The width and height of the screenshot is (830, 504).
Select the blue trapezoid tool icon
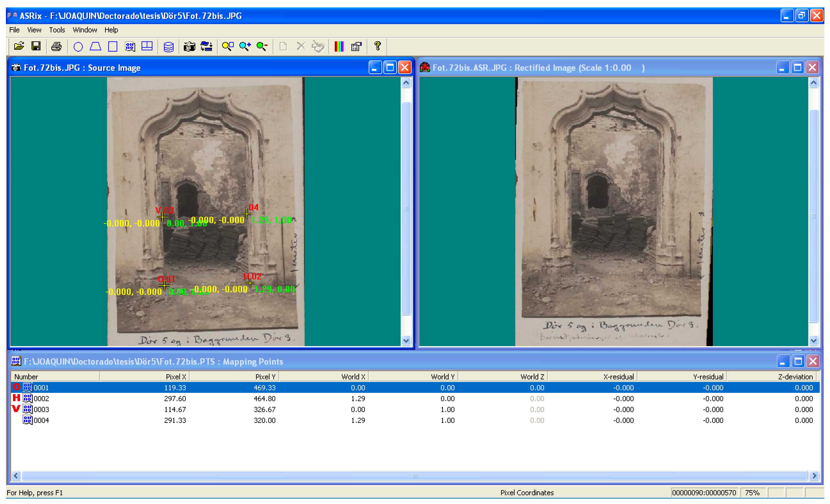point(96,46)
